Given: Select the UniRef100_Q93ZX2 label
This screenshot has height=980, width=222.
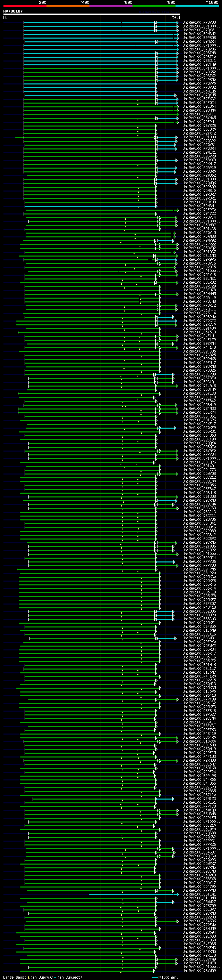Looking at the screenshot, I should [x=199, y=76].
